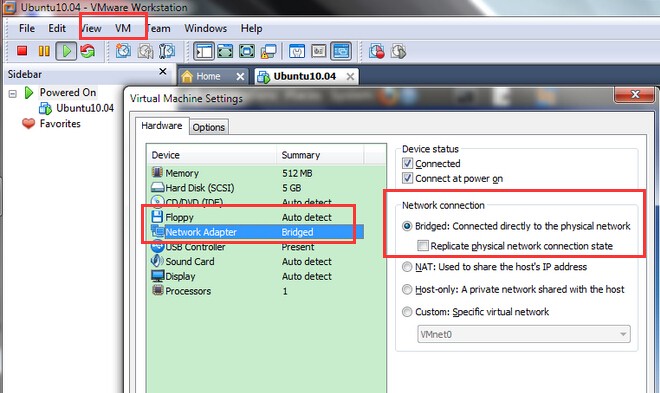The height and width of the screenshot is (393, 660).
Task: Open the VMnet0 virtual network dropdown
Action: 524,334
